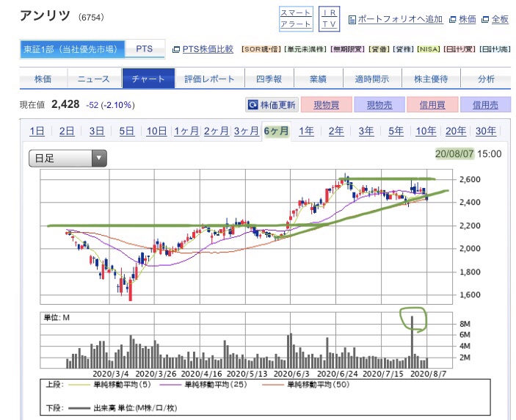Click 単純移動平均(5) legend entry
The image size is (516, 420).
click(x=109, y=385)
